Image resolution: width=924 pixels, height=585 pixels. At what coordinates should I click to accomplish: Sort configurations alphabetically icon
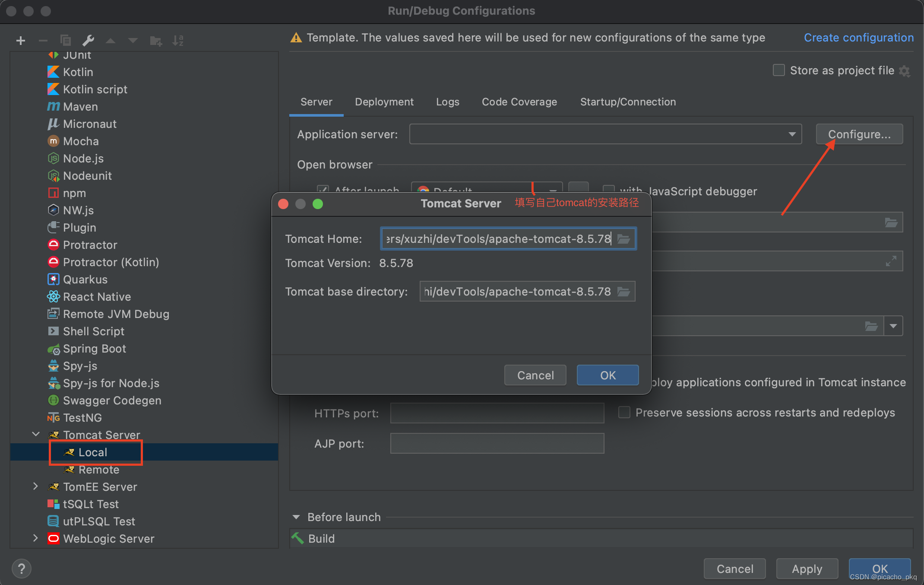click(x=178, y=41)
